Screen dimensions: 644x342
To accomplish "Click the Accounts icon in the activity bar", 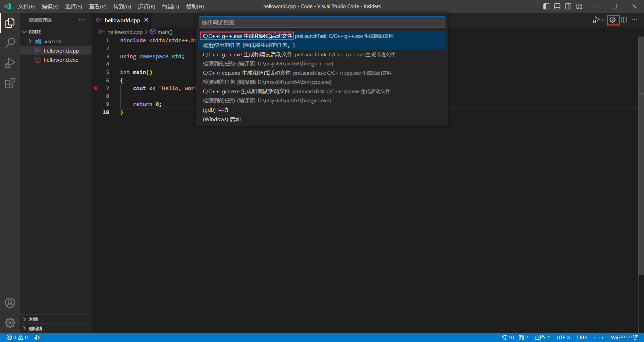I will (10, 303).
